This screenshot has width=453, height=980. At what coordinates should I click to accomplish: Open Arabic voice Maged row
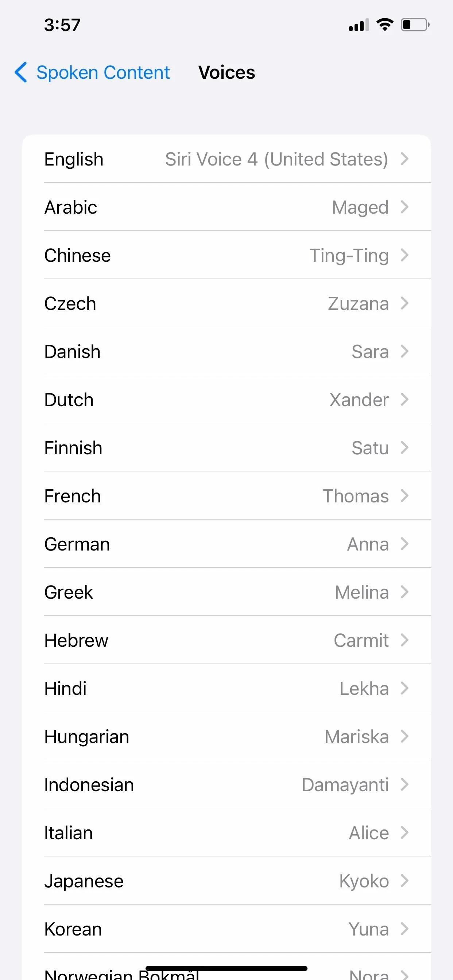click(226, 207)
